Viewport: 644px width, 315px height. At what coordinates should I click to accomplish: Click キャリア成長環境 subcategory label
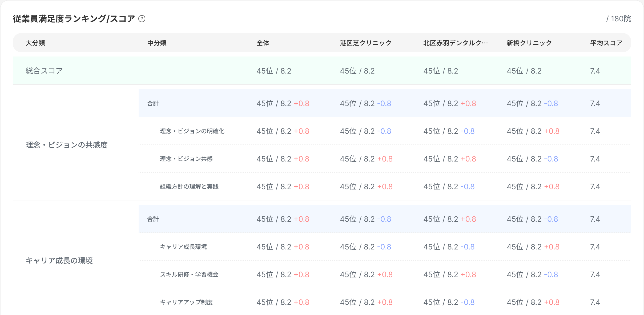(183, 247)
